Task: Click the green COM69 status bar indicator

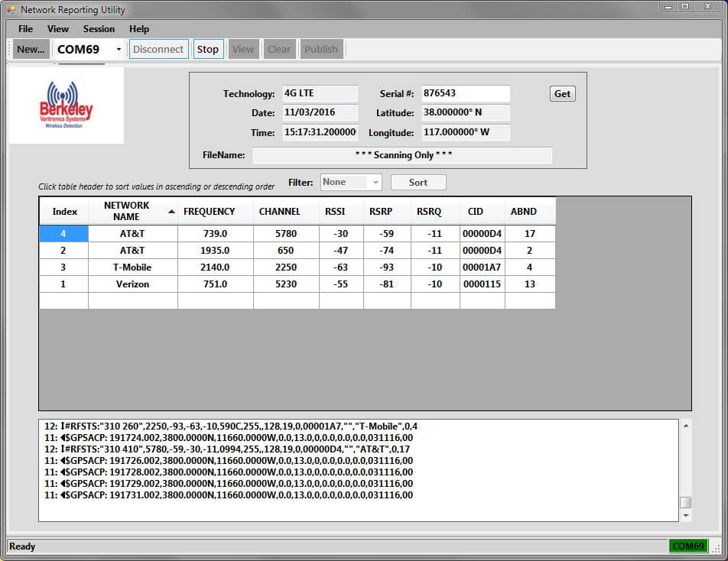Action: tap(687, 546)
